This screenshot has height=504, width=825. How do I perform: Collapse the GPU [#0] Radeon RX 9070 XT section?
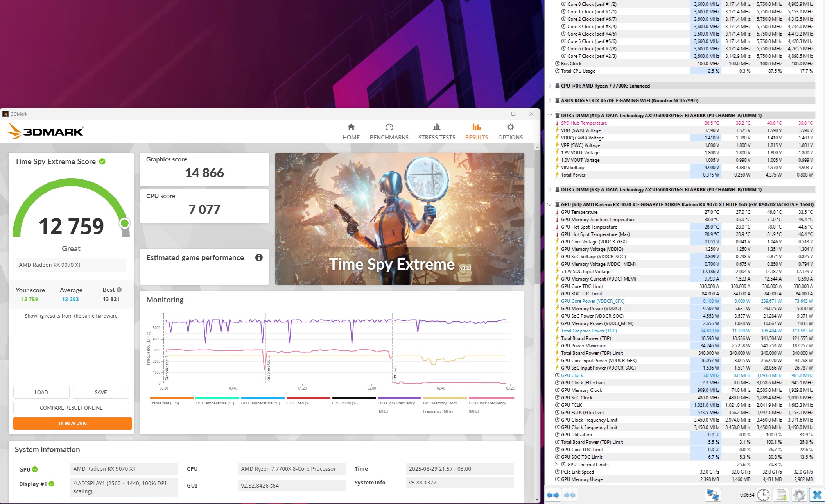pos(550,204)
